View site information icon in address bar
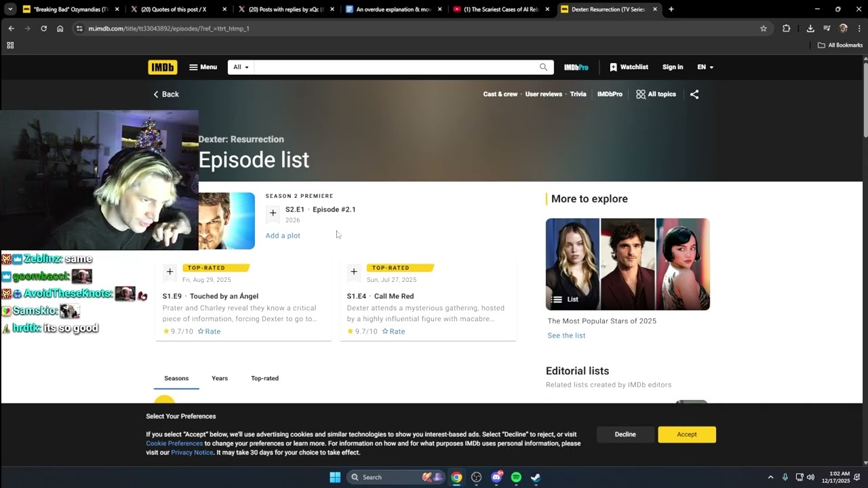 79,28
